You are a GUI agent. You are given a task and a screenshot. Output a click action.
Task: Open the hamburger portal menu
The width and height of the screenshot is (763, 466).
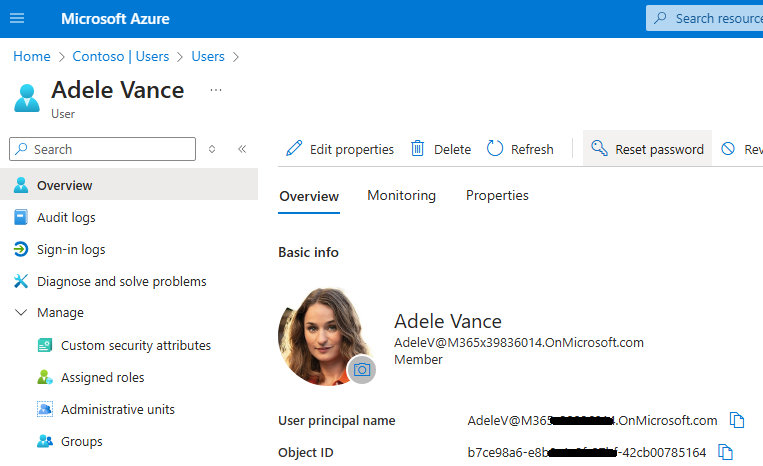tap(17, 18)
